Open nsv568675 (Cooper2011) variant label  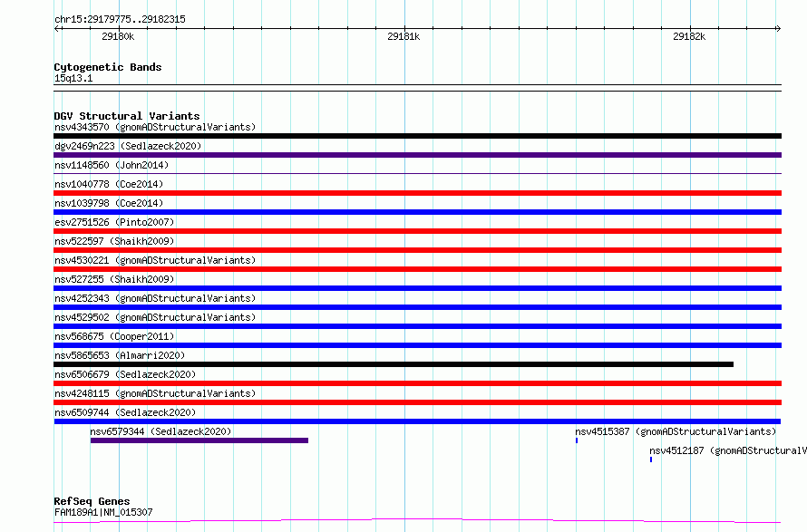tap(114, 336)
